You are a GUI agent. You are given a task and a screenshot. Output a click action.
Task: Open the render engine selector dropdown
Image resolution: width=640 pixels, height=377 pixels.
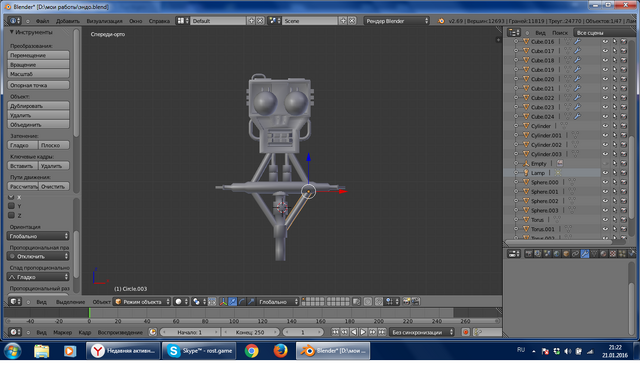396,21
